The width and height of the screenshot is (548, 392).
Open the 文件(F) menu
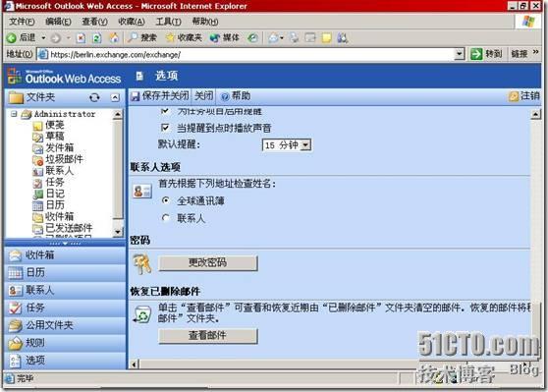tap(22, 22)
